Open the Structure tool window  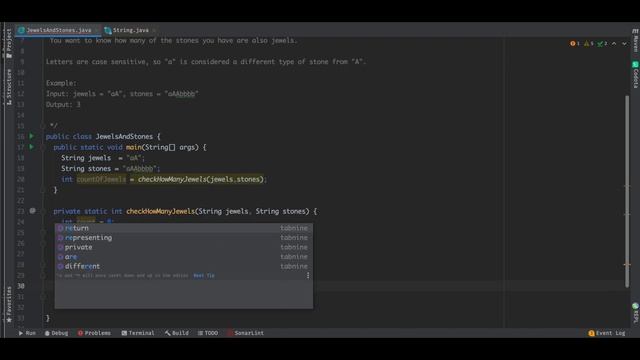click(9, 87)
